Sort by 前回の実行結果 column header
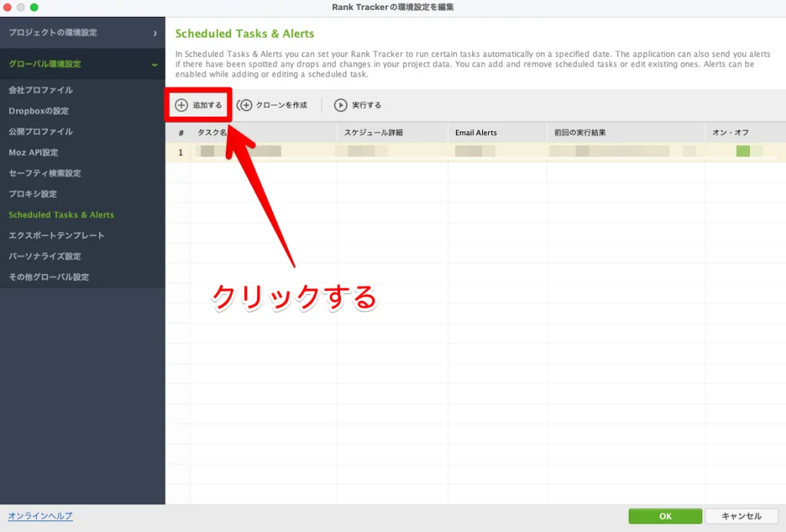 (x=626, y=132)
